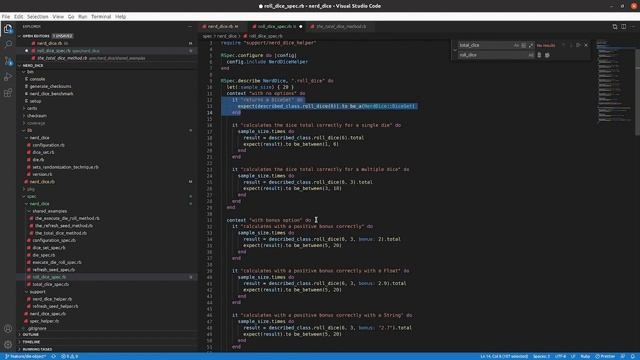Open the Run and Debug view

pos(8,77)
